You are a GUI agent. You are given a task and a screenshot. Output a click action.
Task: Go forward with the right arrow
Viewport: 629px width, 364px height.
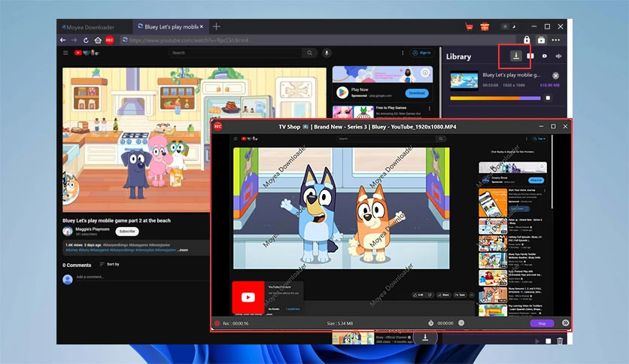click(74, 40)
